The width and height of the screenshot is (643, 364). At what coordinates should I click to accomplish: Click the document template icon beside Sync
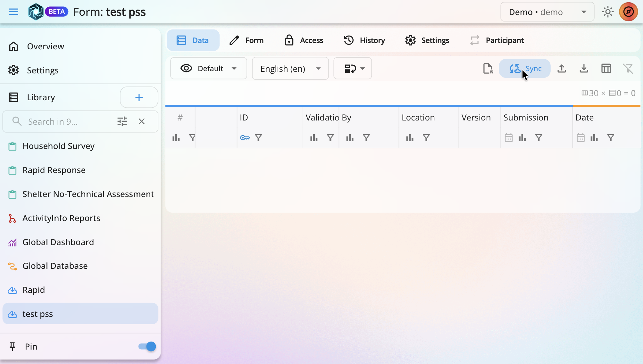(488, 69)
